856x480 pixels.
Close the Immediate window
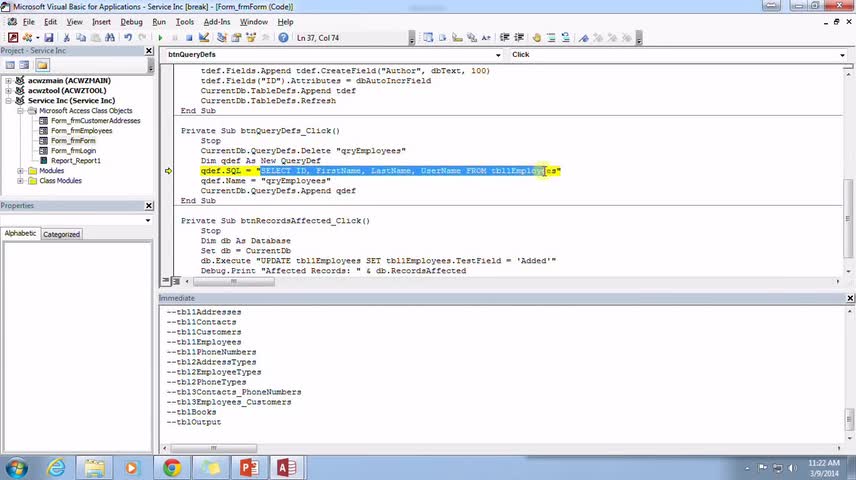[x=850, y=298]
